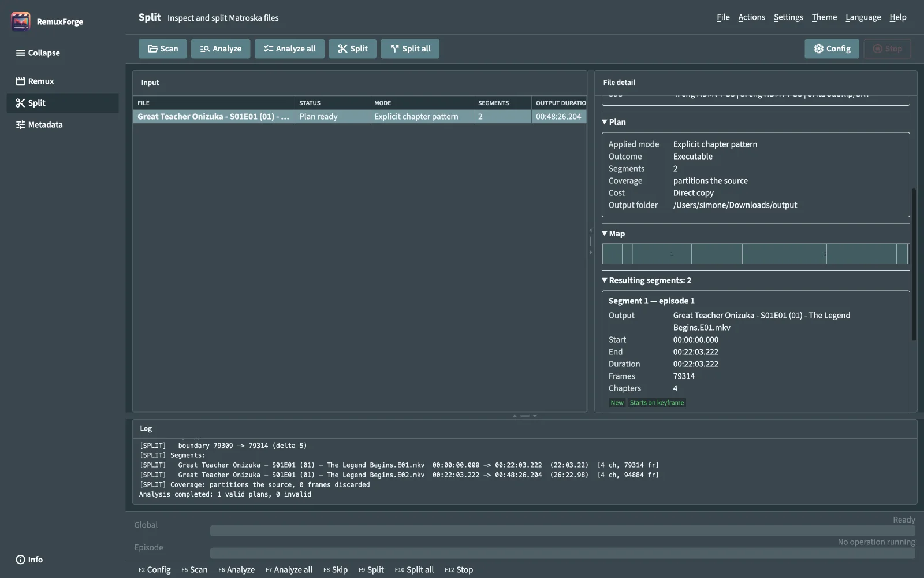Image resolution: width=924 pixels, height=578 pixels.
Task: Click F10 Split all shortcut in bottom bar
Action: tap(414, 570)
